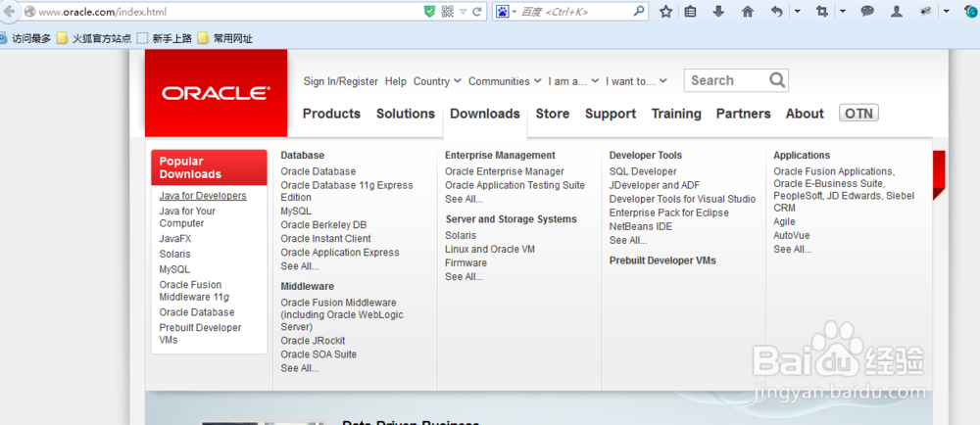Open the About menu
Image resolution: width=980 pixels, height=425 pixels.
coord(805,114)
